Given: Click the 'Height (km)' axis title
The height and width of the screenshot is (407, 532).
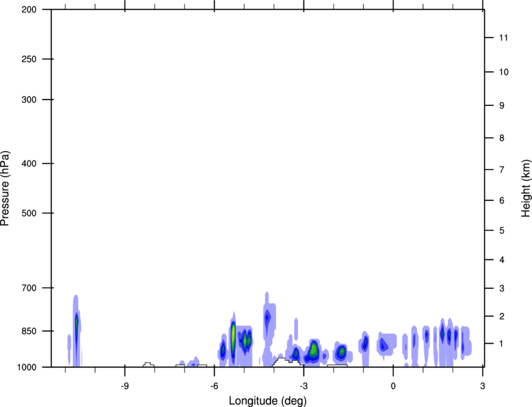Looking at the screenshot, I should (x=526, y=188).
